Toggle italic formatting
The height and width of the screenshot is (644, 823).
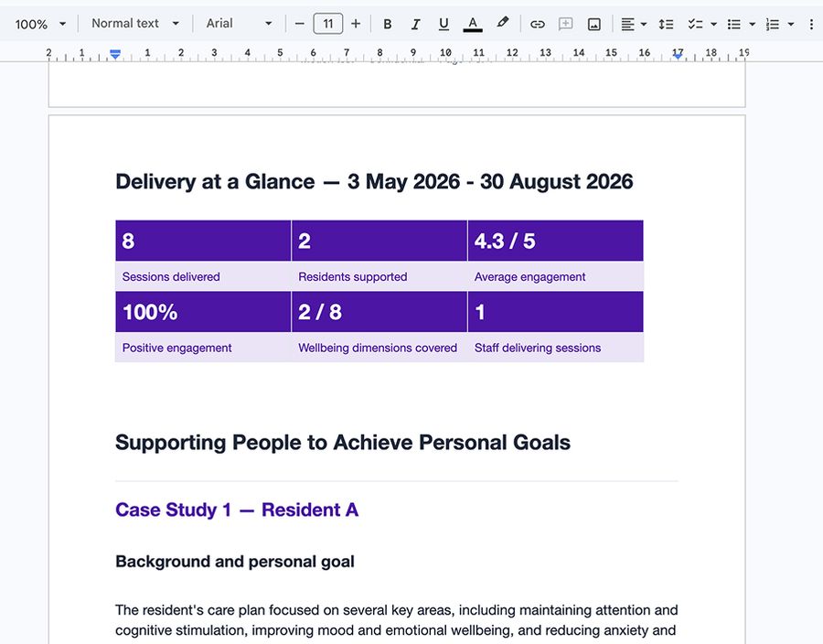415,24
